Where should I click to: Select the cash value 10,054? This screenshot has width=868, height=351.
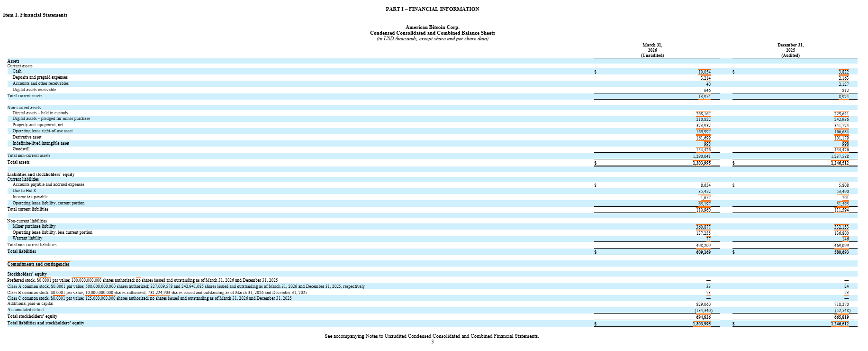click(x=704, y=72)
